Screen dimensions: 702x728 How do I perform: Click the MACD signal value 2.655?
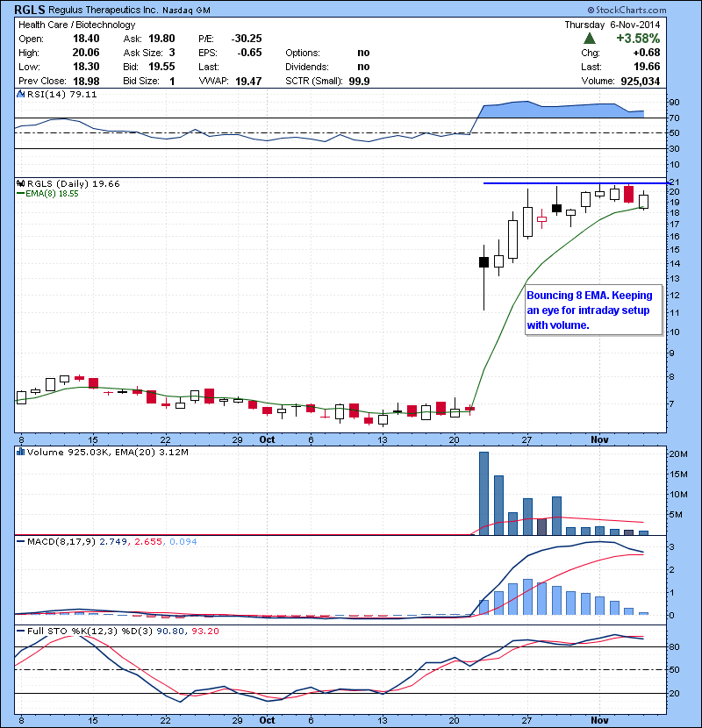(x=148, y=541)
